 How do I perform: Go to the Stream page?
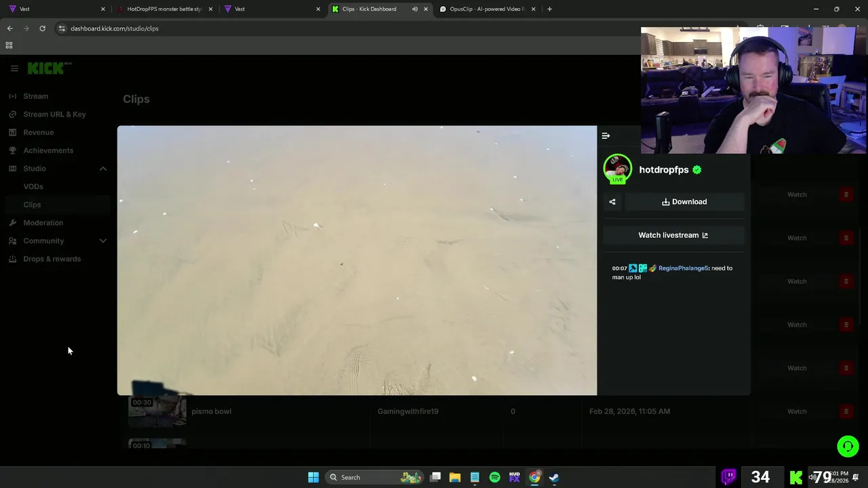point(36,96)
